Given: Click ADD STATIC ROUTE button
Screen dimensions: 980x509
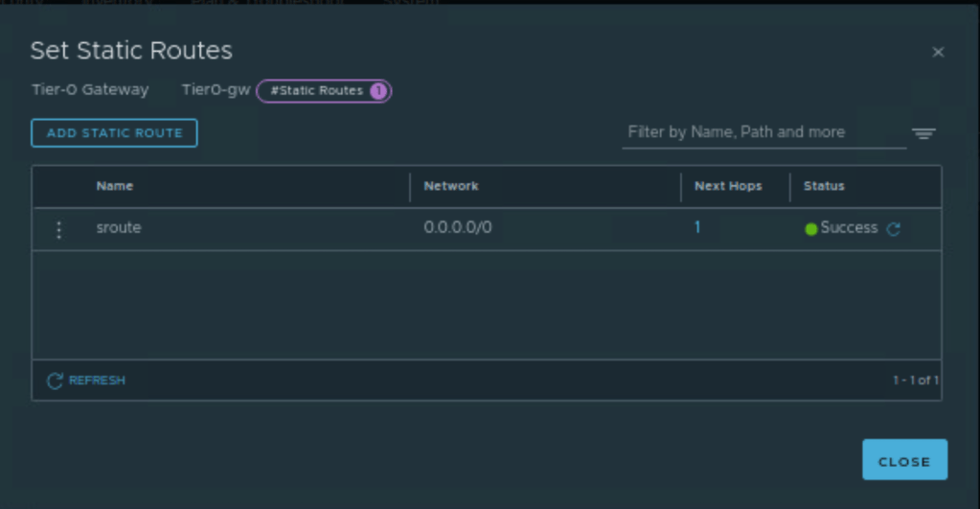Looking at the screenshot, I should 114,133.
